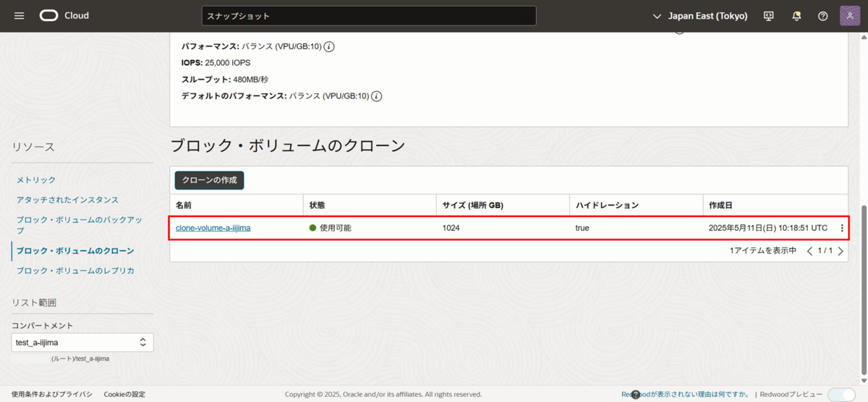This screenshot has width=868, height=402.
Task: Click the 1アイテムを表示中 text
Action: point(763,251)
